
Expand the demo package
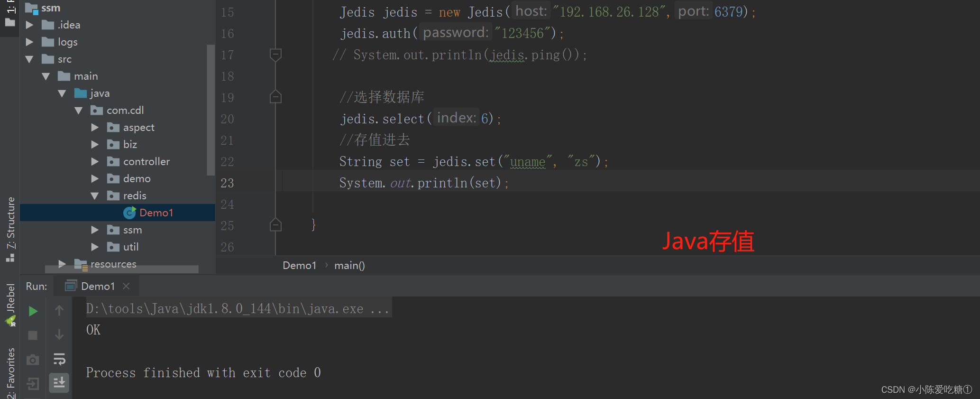[95, 179]
